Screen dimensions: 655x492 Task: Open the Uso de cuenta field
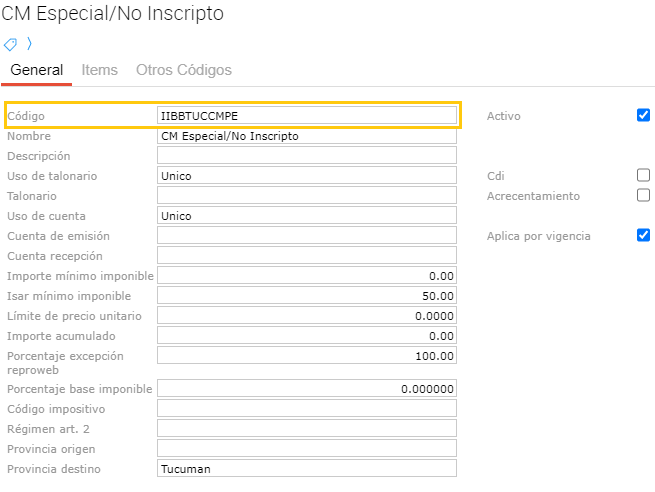click(307, 216)
